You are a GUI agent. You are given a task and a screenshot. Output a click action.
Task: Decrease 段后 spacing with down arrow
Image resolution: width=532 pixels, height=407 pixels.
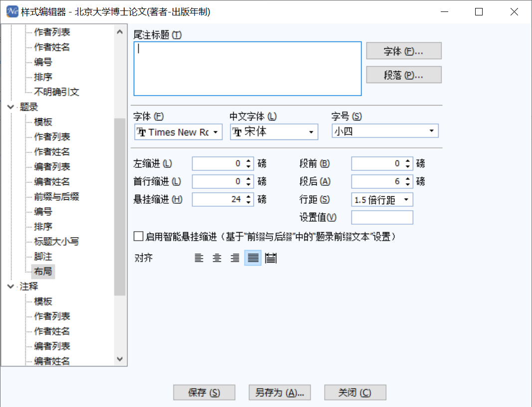tap(408, 185)
